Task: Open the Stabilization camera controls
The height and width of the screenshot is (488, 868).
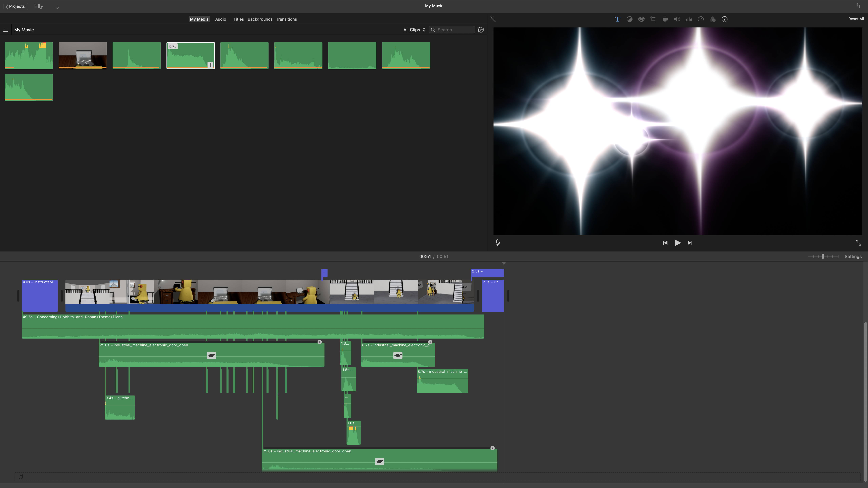Action: tap(665, 19)
